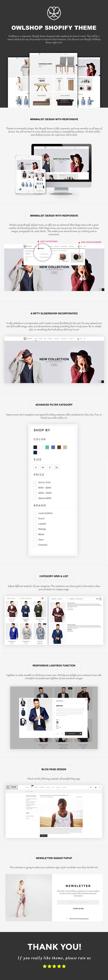
Task: Click the Puro logo on blog page
Action: [x=12, y=787]
